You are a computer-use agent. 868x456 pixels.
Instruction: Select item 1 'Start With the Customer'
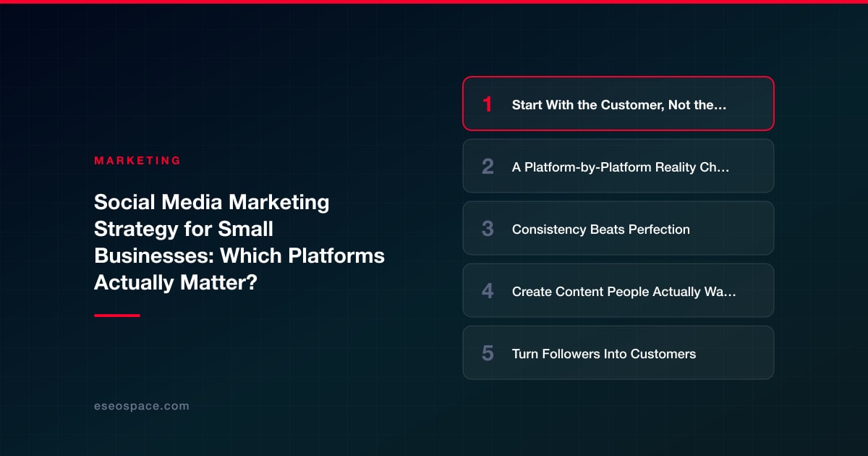pos(618,104)
